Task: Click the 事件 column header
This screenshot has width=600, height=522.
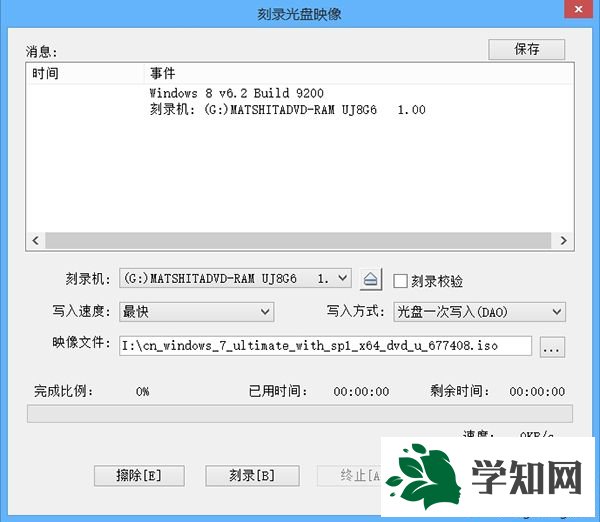Action: [359, 73]
